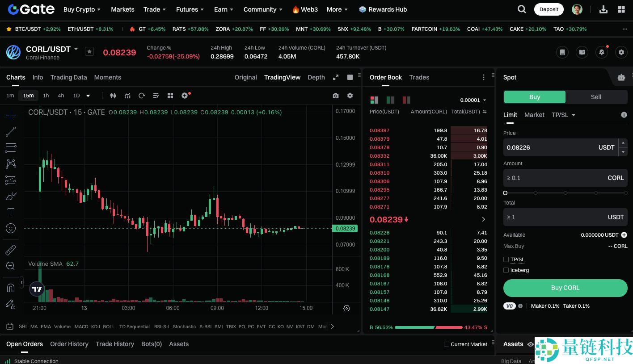The height and width of the screenshot is (364, 633).
Task: Select the Sell tab in Spot panel
Action: click(596, 97)
